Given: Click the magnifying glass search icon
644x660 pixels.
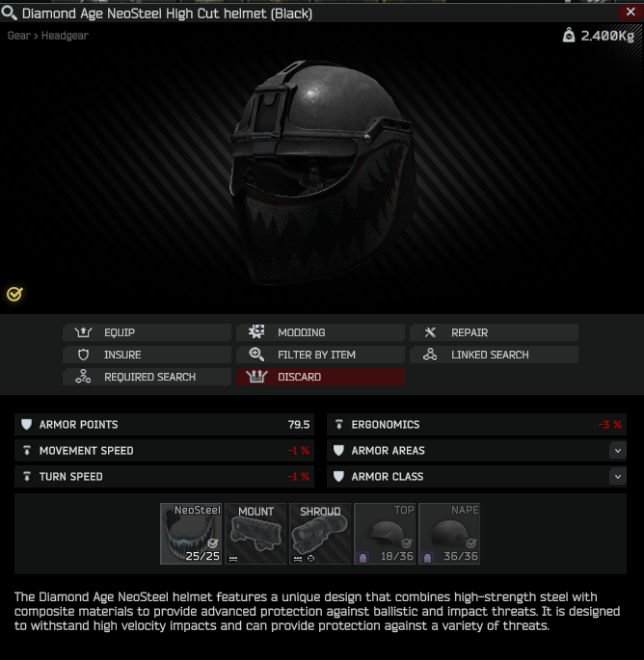Looking at the screenshot, I should (x=9, y=13).
